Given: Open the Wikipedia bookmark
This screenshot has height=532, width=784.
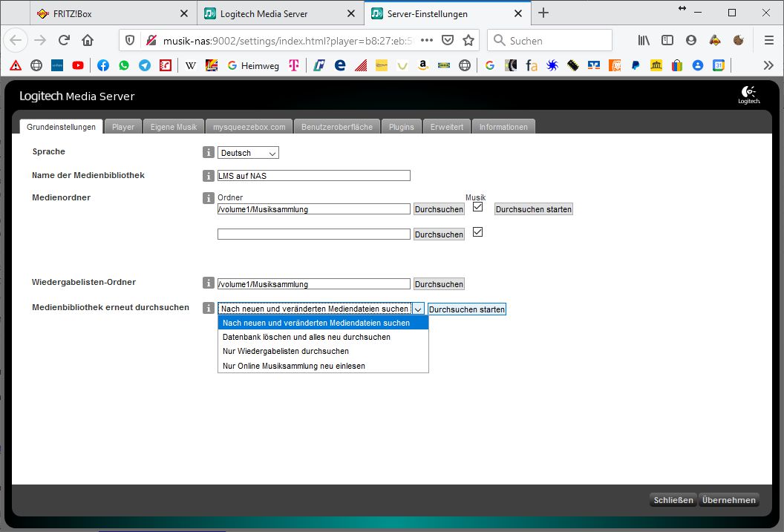Looking at the screenshot, I should click(191, 65).
